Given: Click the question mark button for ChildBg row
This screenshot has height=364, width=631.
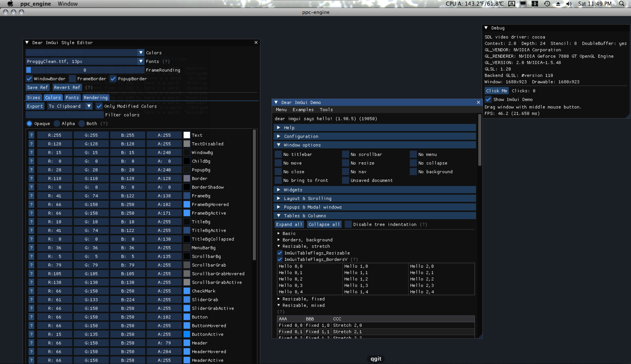Looking at the screenshot, I should tap(31, 161).
